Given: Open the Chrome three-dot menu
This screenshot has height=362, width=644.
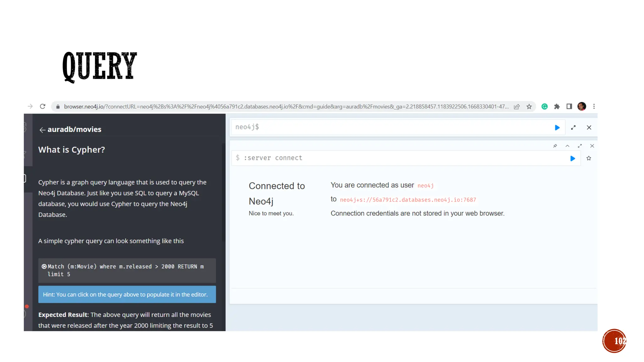Looking at the screenshot, I should [594, 107].
